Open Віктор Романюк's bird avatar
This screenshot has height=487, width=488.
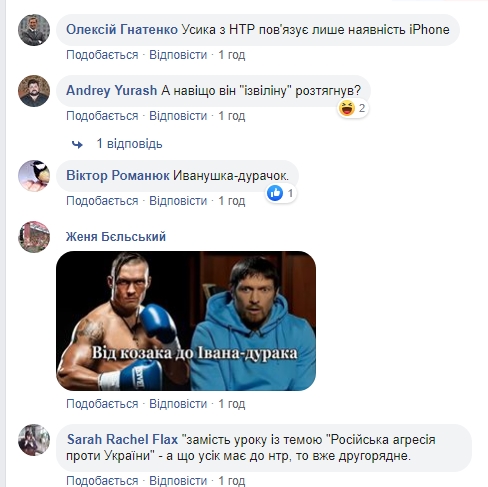point(34,176)
